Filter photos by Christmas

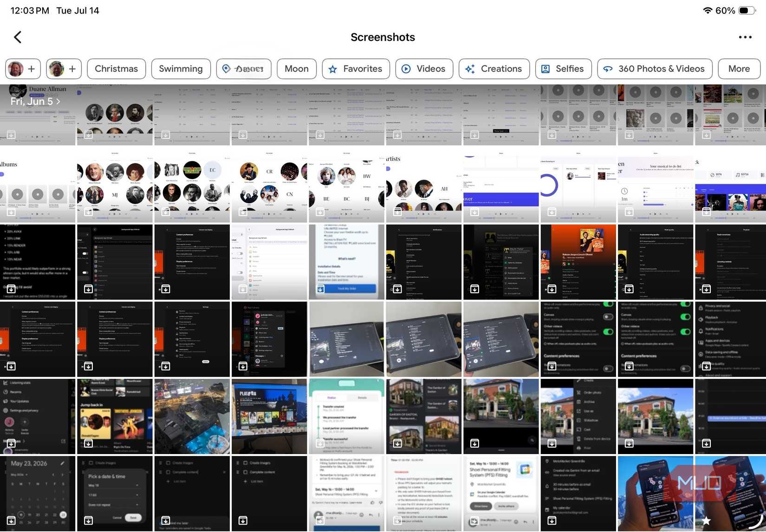(116, 69)
